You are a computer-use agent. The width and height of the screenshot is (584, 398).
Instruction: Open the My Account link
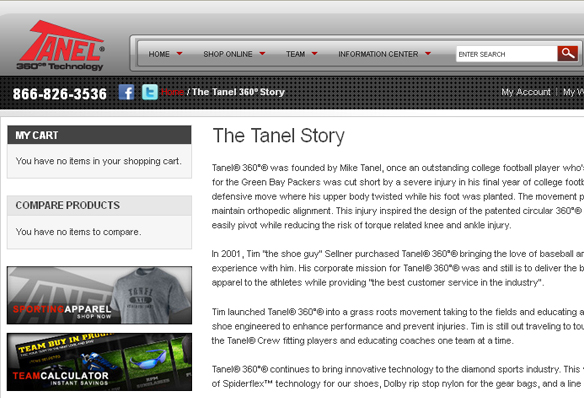[x=526, y=92]
